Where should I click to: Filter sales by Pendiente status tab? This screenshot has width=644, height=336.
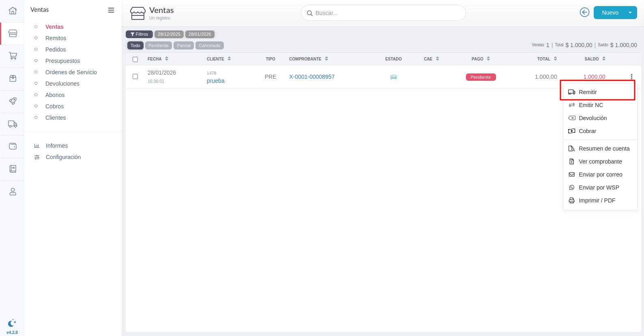click(x=158, y=45)
